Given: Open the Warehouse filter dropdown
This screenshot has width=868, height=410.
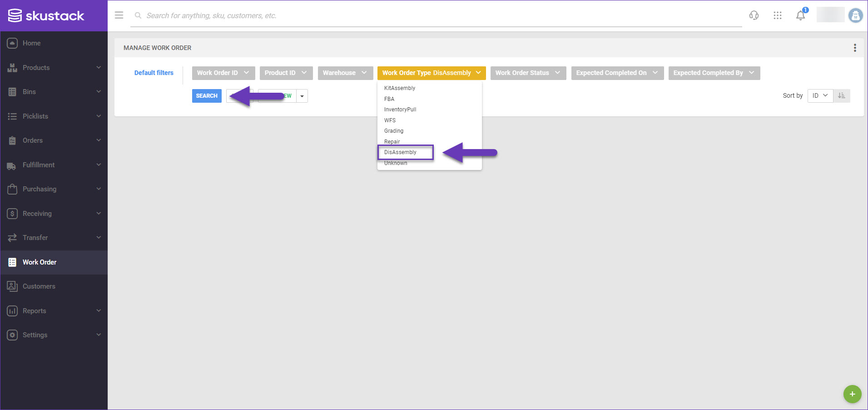Looking at the screenshot, I should [345, 73].
